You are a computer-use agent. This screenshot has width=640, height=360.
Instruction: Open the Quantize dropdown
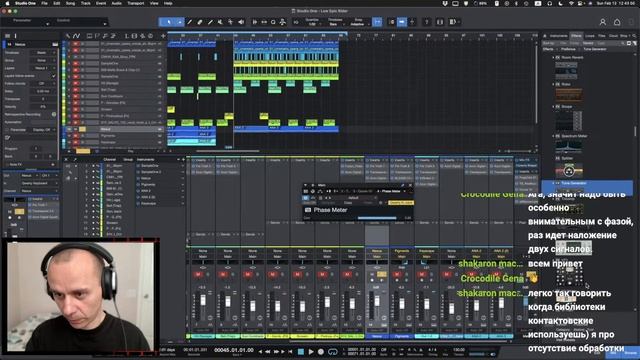pos(312,22)
